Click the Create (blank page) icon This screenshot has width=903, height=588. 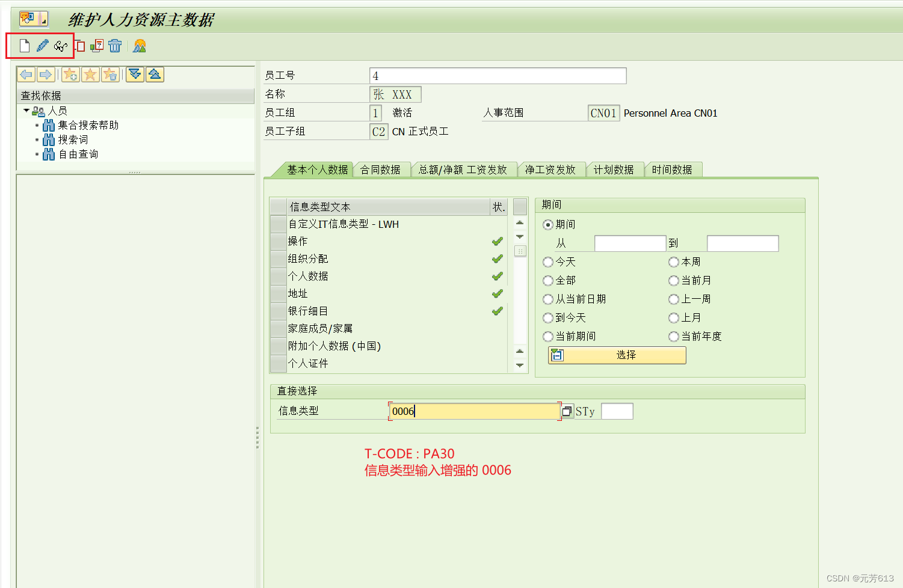click(24, 46)
